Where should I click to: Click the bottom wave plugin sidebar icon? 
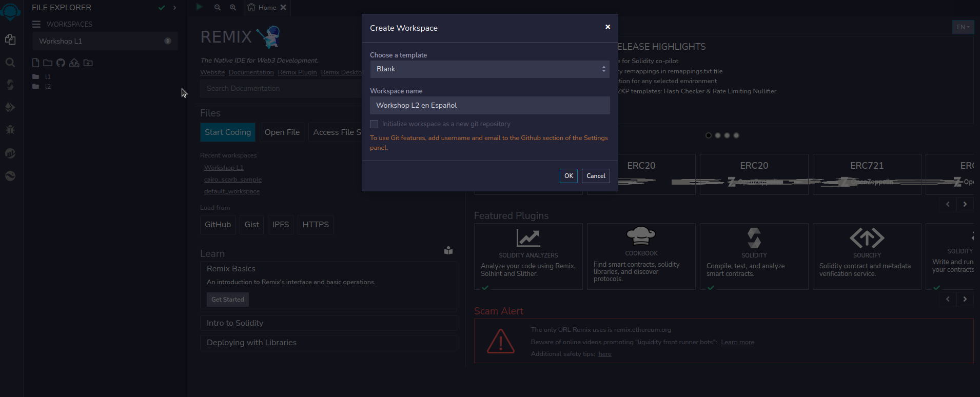click(10, 176)
